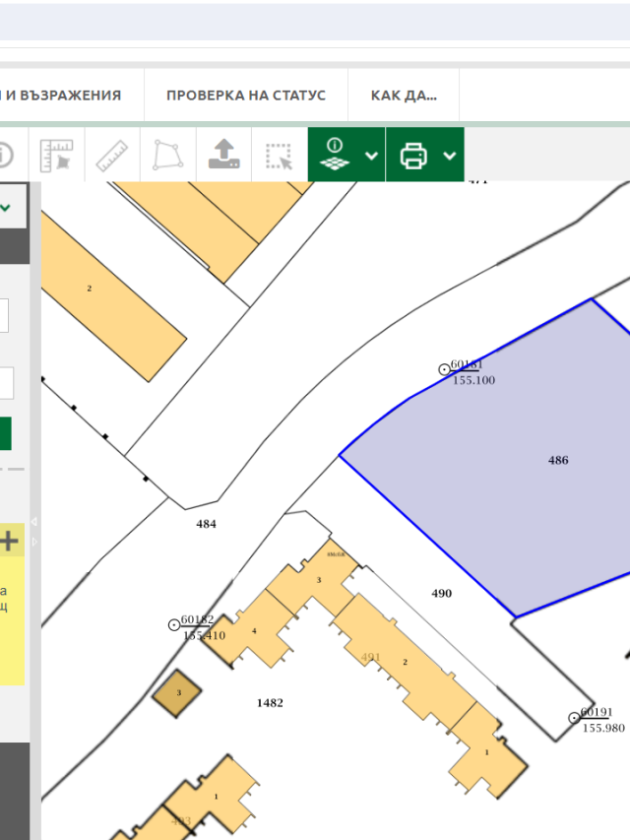The image size is (630, 840).
Task: Select the ruler distance measurement tool
Action: pos(111,156)
